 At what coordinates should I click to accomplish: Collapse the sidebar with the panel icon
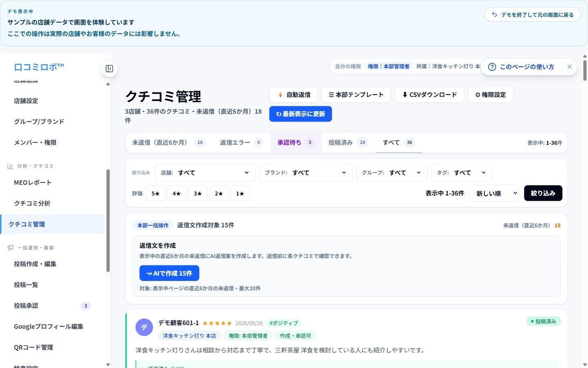(109, 69)
